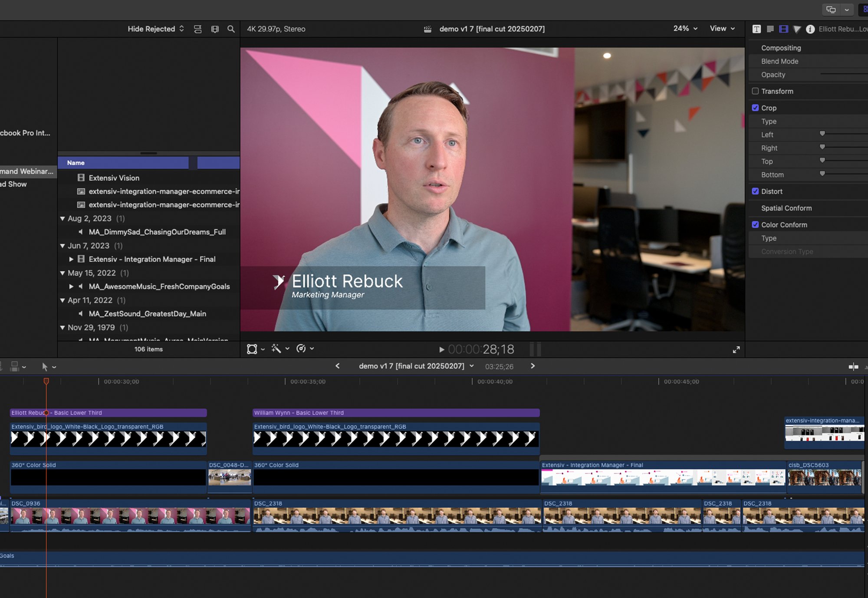Collapse the Nov 29, 1979 group
Viewport: 868px width, 598px height.
pyautogui.click(x=62, y=328)
